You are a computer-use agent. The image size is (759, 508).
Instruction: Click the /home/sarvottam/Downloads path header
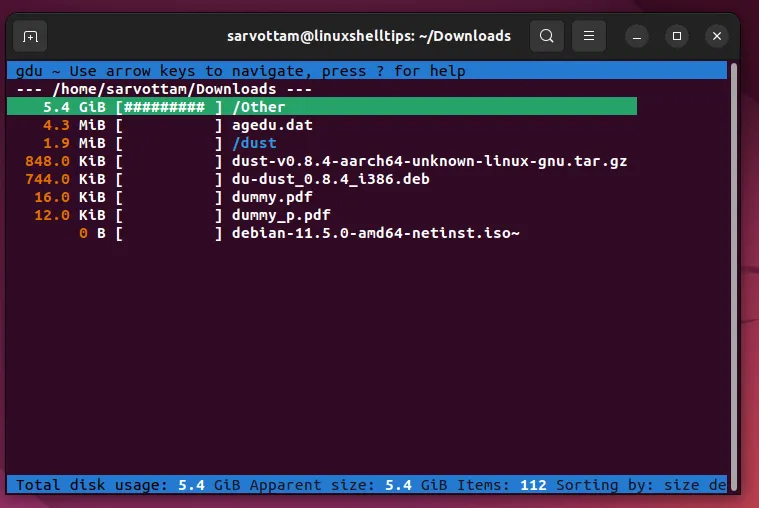click(164, 89)
